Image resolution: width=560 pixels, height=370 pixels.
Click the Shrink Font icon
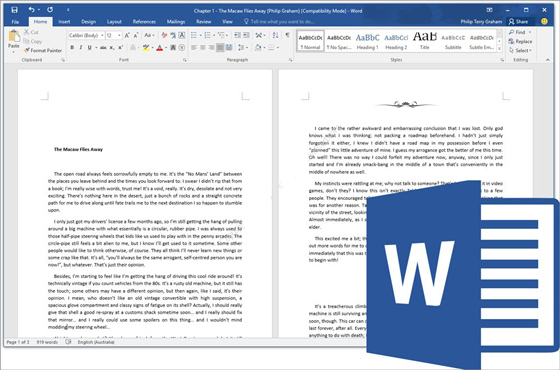click(x=136, y=35)
